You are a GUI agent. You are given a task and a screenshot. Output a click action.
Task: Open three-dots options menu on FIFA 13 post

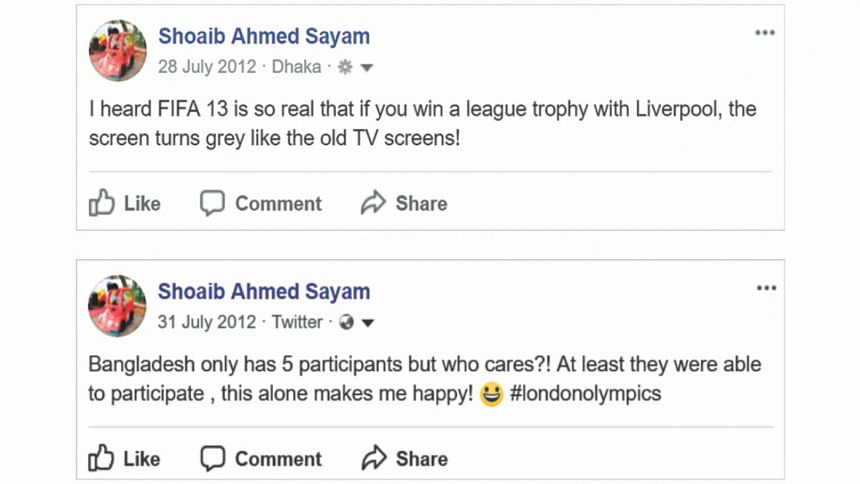click(x=765, y=32)
